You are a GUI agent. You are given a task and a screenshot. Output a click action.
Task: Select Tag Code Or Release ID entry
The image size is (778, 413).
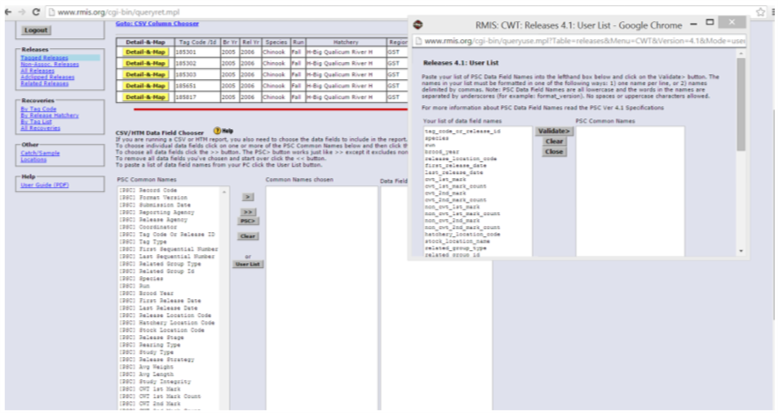point(167,234)
